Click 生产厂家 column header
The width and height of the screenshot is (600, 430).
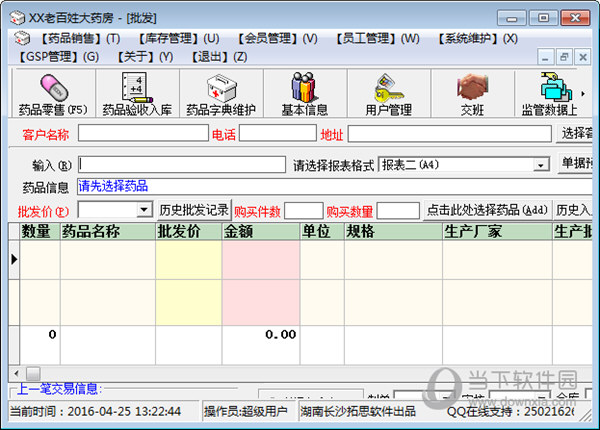(497, 231)
